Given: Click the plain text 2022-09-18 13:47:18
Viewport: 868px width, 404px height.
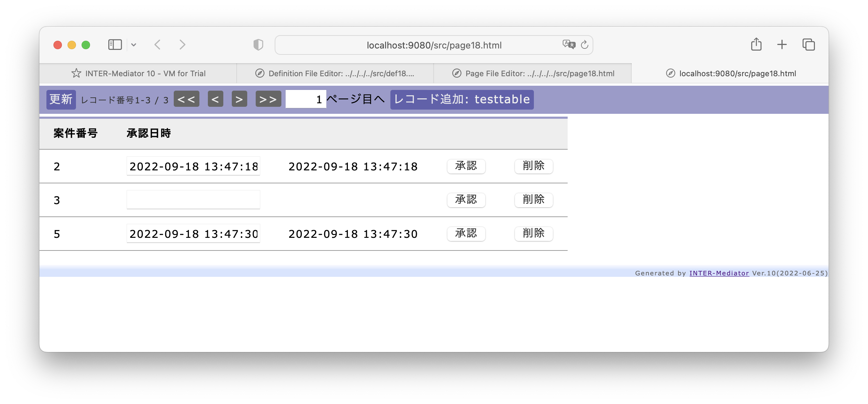Looking at the screenshot, I should click(353, 166).
